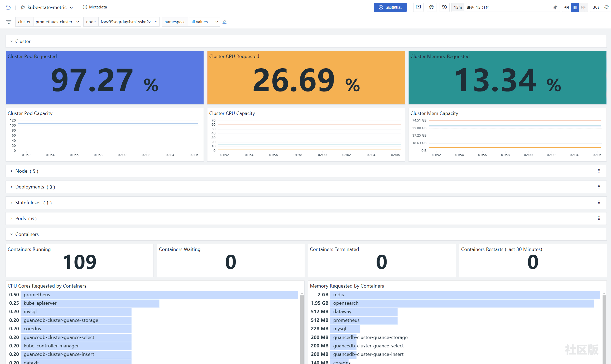Rewind the time range backward

[566, 7]
